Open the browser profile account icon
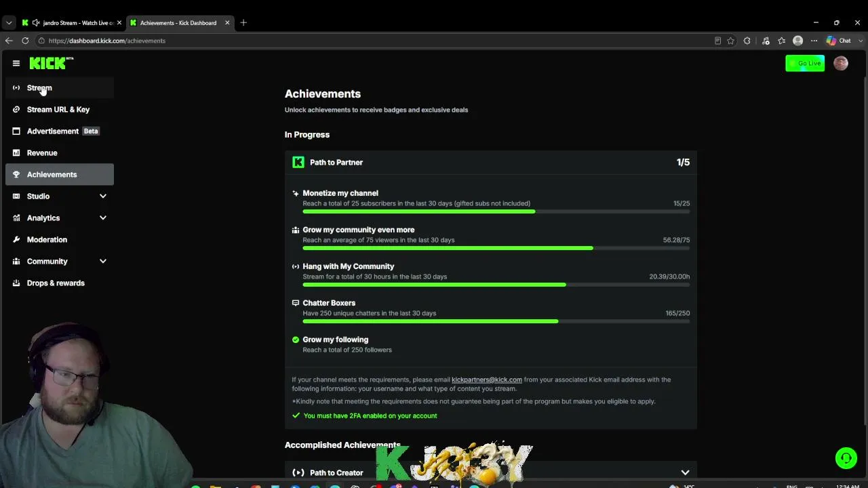 (798, 41)
